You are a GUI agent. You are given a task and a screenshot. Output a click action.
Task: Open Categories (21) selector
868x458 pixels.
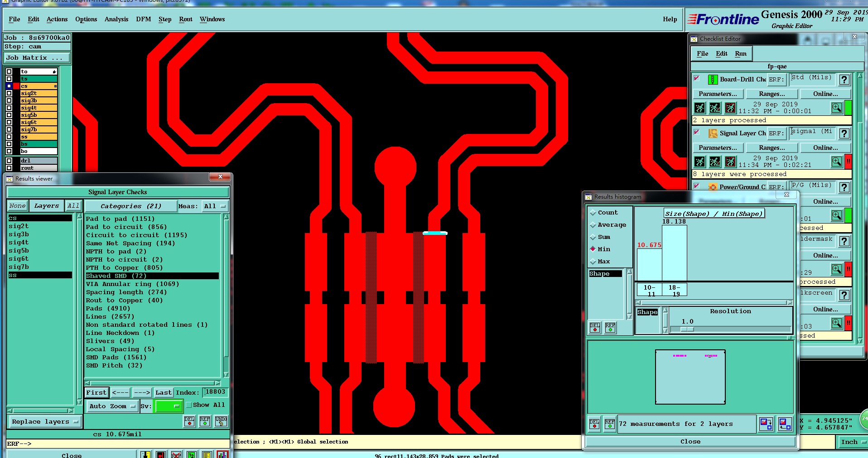[x=130, y=206]
